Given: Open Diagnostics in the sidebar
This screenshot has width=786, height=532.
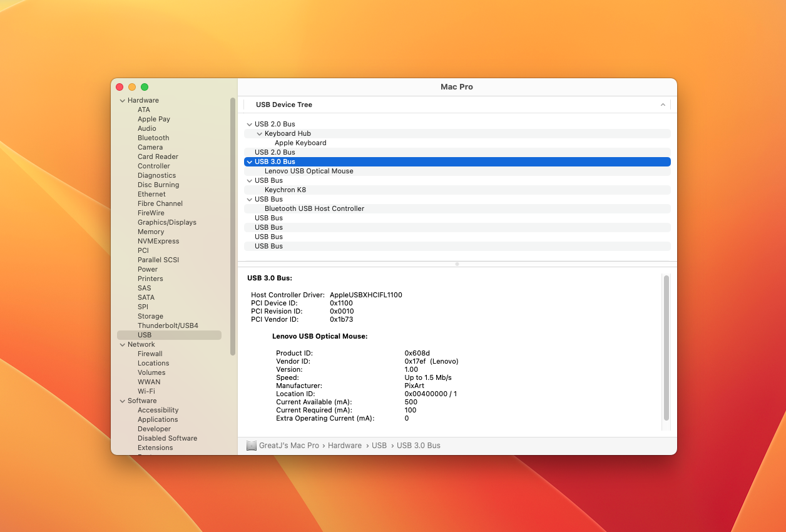Looking at the screenshot, I should [x=156, y=175].
